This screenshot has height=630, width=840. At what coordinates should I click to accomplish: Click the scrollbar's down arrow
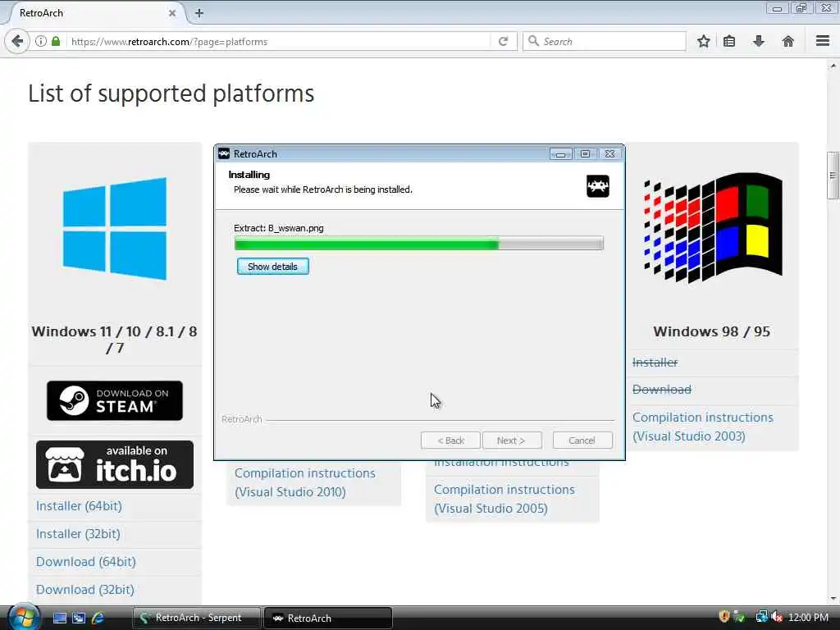click(x=833, y=599)
